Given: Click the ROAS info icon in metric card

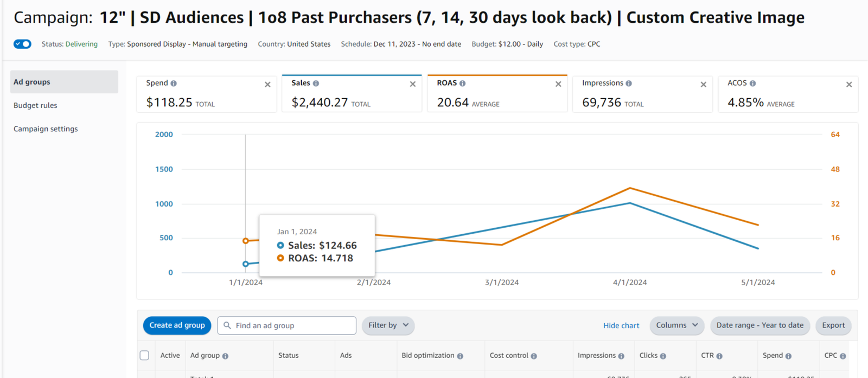Looking at the screenshot, I should point(462,84).
